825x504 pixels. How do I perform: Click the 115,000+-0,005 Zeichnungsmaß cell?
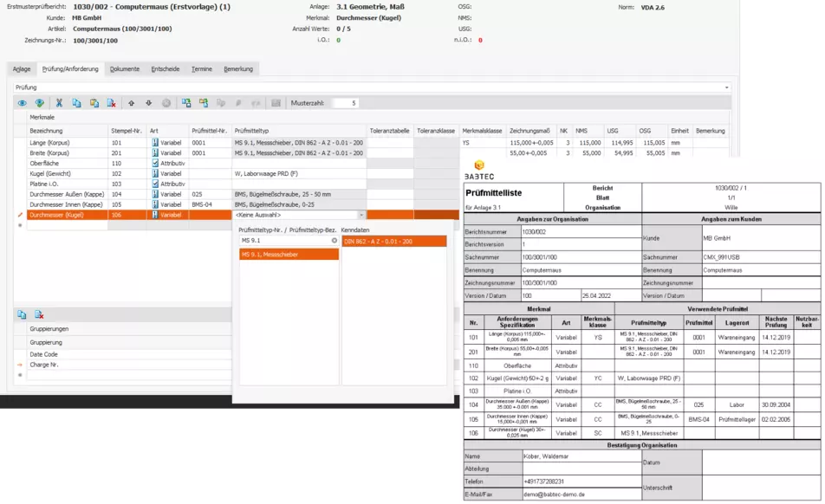pyautogui.click(x=531, y=142)
